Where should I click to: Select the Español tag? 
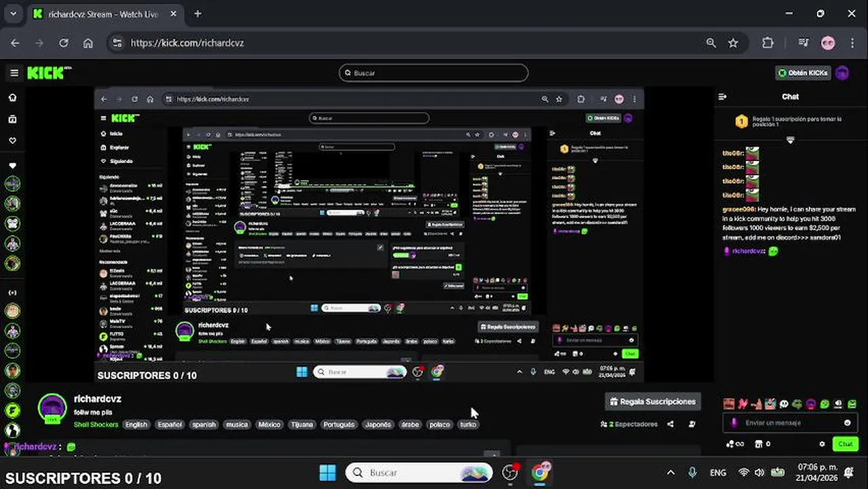click(170, 424)
